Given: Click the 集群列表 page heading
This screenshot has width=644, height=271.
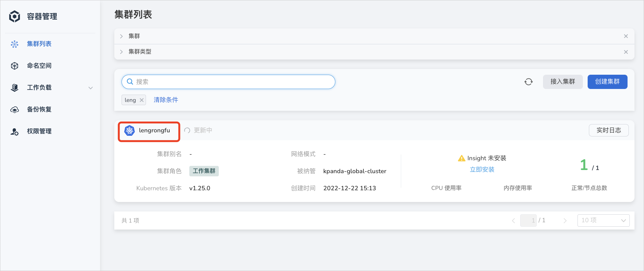Looking at the screenshot, I should click(133, 15).
